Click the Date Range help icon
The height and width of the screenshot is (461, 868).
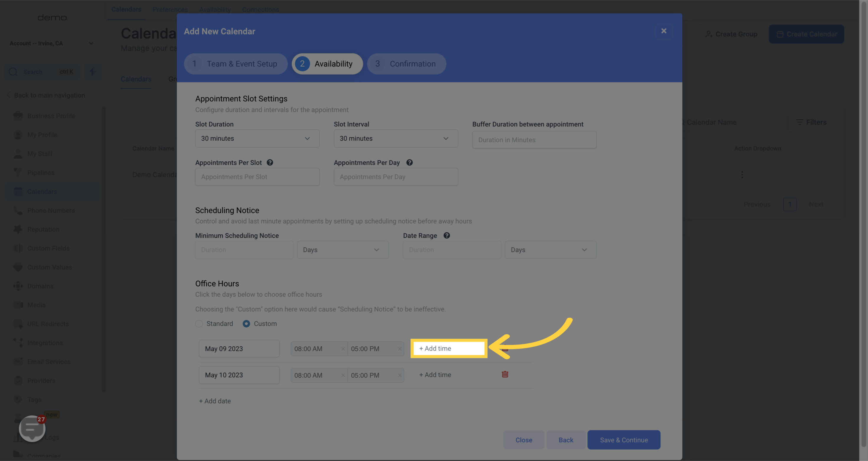(x=447, y=236)
